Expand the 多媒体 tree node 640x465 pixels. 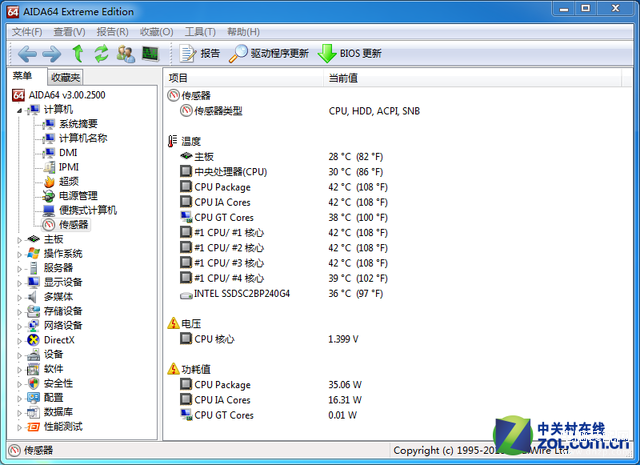19,298
